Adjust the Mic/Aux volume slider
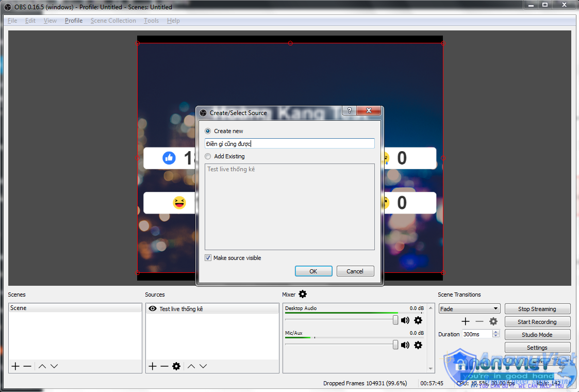The height and width of the screenshot is (392, 579). [395, 345]
